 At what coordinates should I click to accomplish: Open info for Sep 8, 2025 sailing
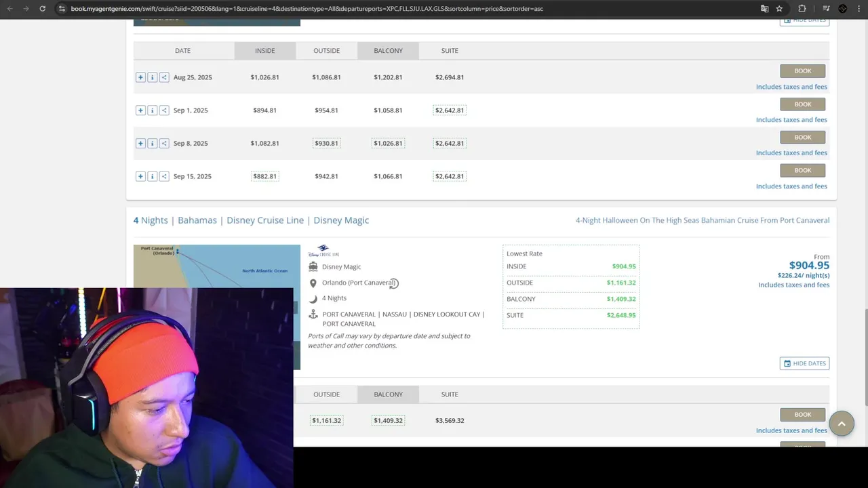tap(152, 143)
